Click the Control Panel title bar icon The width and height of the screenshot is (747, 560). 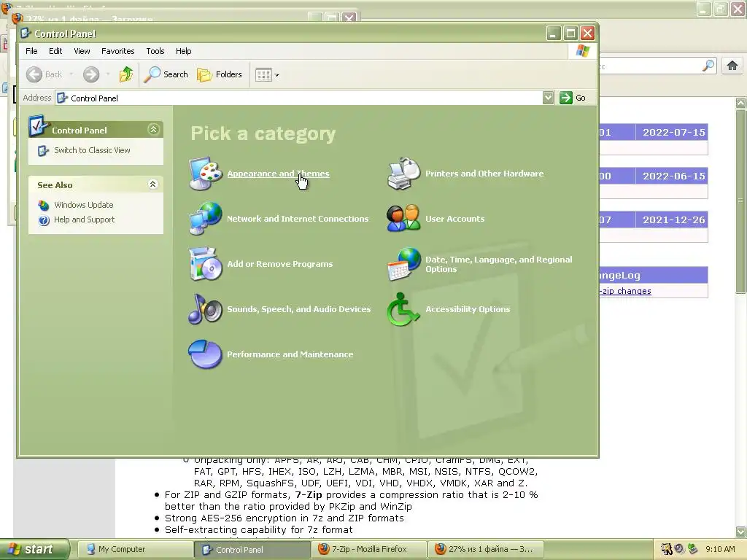click(26, 34)
